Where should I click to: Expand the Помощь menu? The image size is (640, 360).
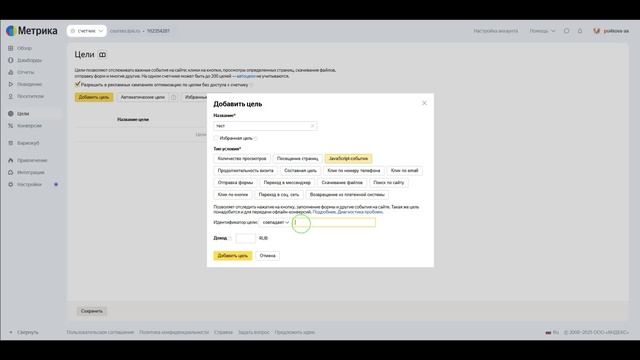coord(542,31)
